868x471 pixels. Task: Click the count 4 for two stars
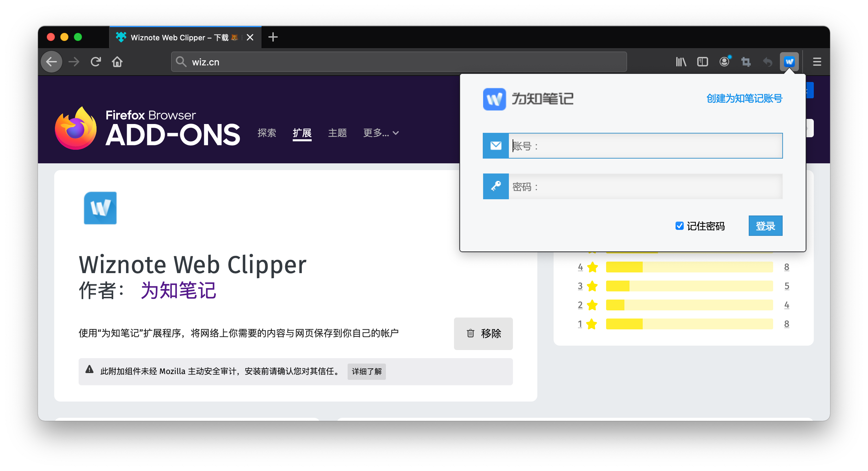point(787,305)
